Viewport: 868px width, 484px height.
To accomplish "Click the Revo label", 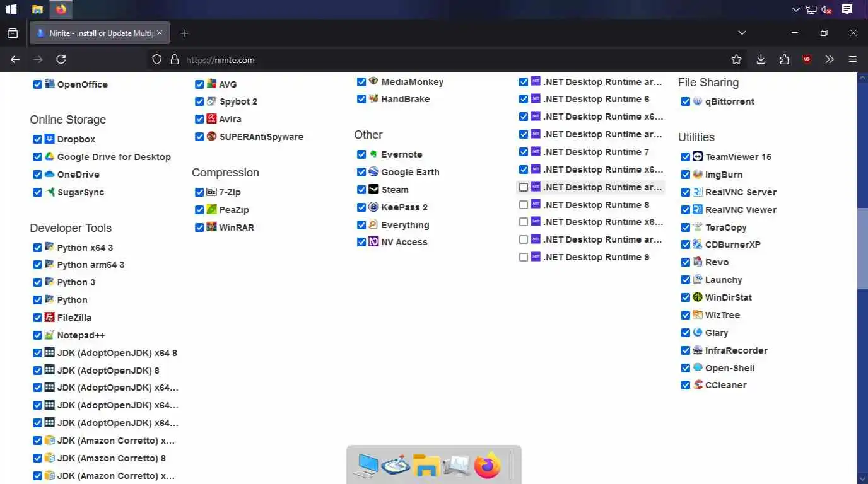I will pos(717,262).
